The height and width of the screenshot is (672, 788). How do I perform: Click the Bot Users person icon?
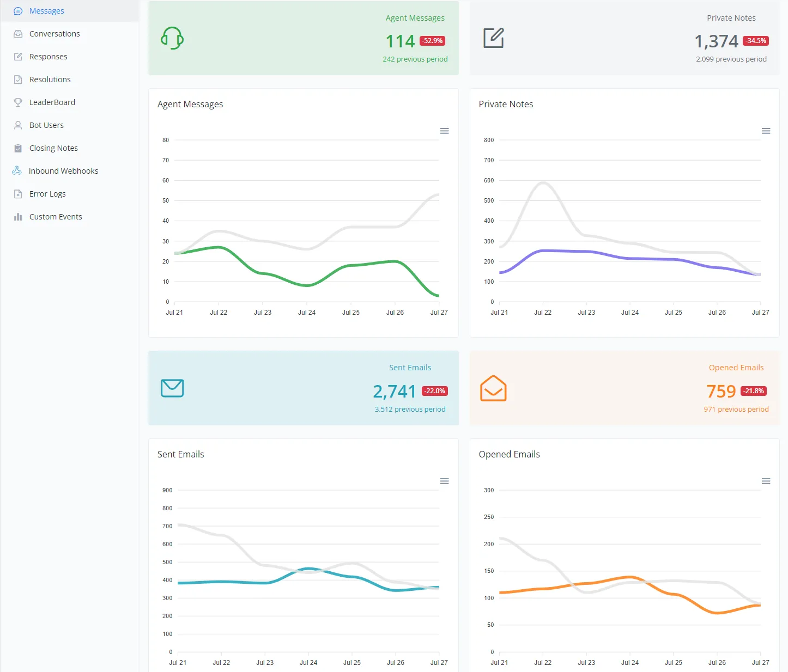click(18, 125)
